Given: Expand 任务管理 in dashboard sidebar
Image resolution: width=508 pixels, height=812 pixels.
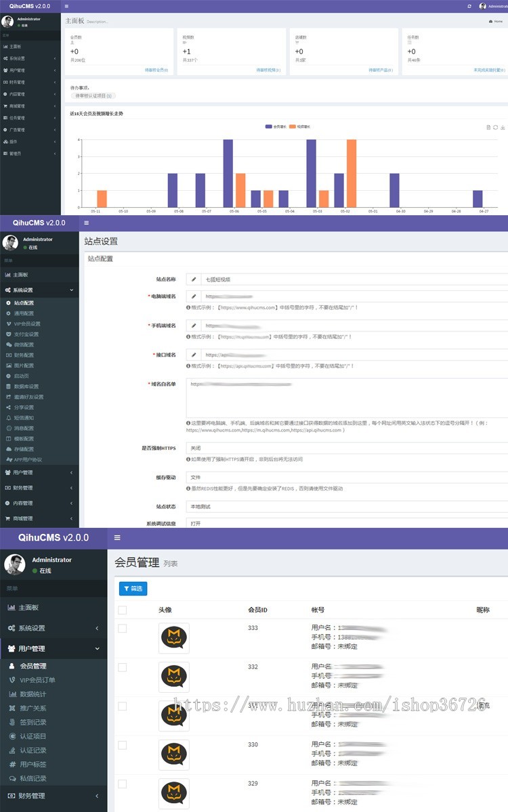Looking at the screenshot, I should tap(30, 118).
